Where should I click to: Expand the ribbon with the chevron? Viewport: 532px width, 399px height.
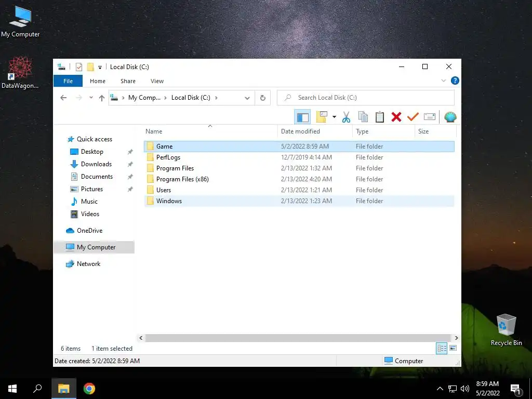click(444, 81)
